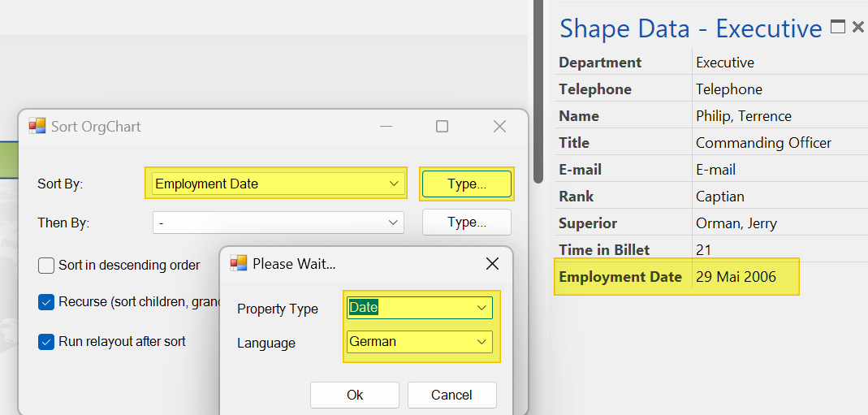Click the Cancel button

451,395
